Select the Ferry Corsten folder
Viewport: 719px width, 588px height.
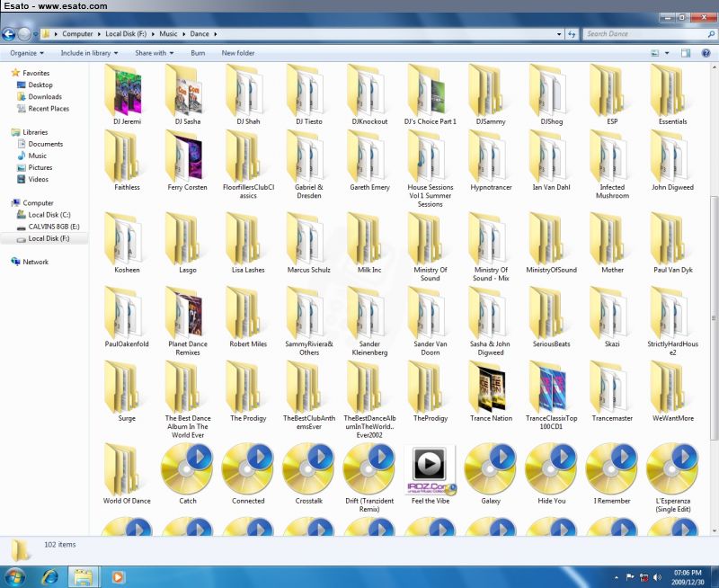pos(187,161)
